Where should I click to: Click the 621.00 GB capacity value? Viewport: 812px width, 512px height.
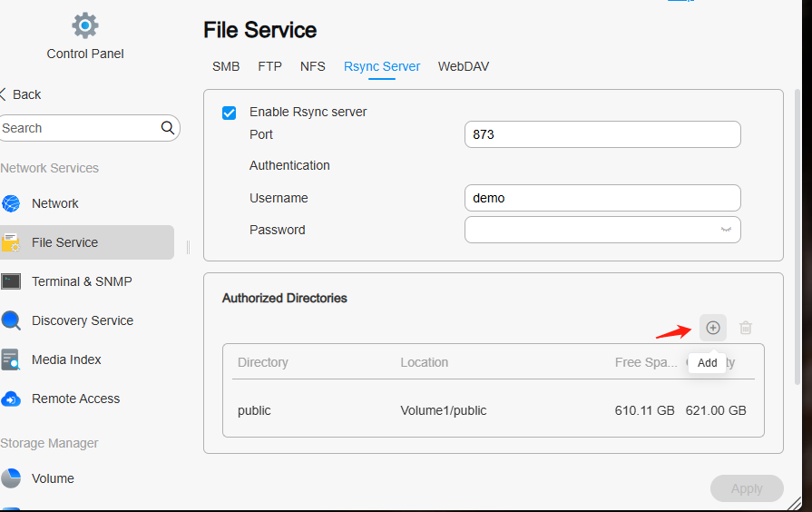716,410
